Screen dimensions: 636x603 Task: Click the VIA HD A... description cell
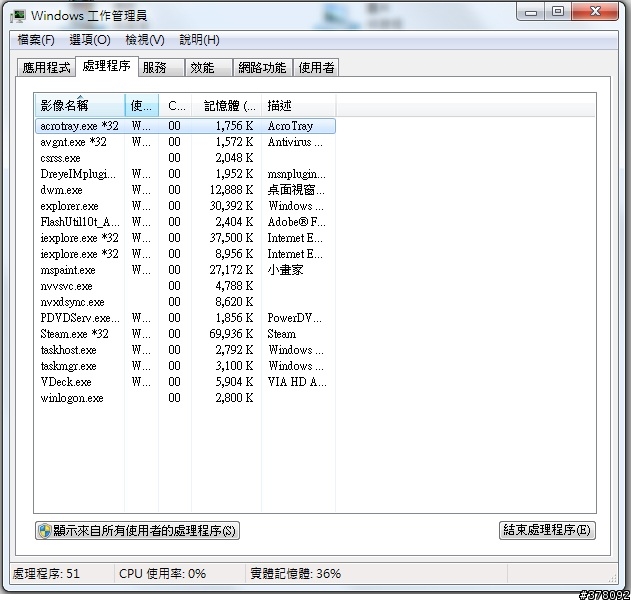[x=297, y=382]
